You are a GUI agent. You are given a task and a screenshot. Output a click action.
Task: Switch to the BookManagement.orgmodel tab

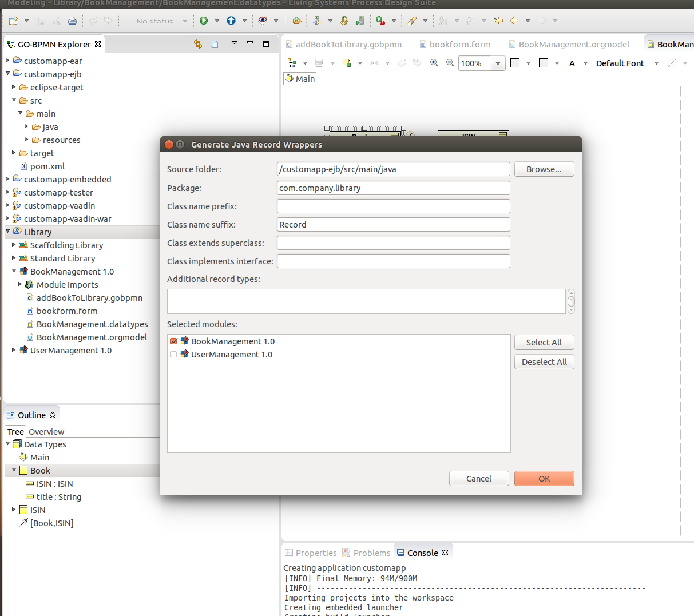(x=569, y=44)
